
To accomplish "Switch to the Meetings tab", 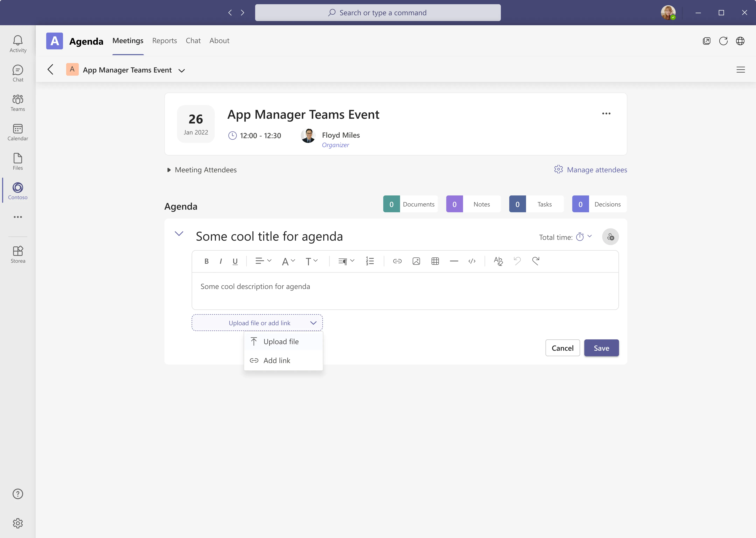I will pyautogui.click(x=128, y=41).
